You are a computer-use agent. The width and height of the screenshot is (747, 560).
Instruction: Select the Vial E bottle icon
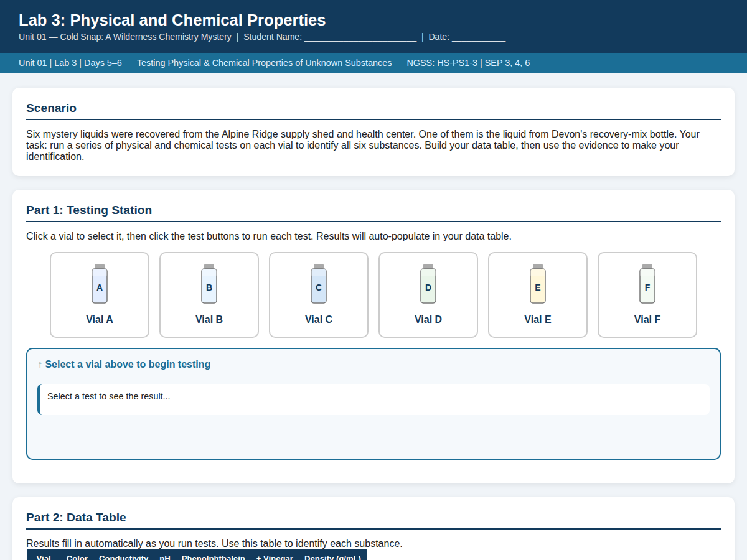538,284
